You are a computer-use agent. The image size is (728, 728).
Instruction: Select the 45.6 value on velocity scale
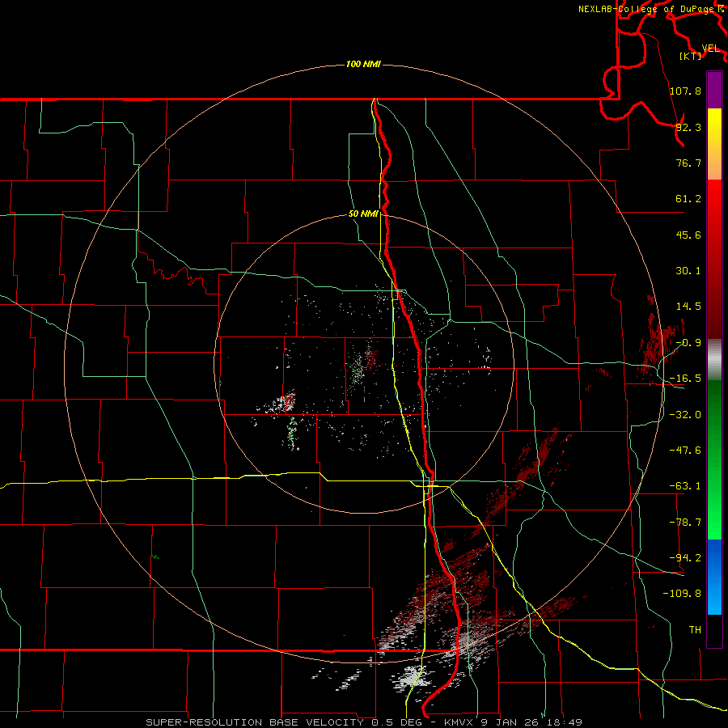pos(688,235)
